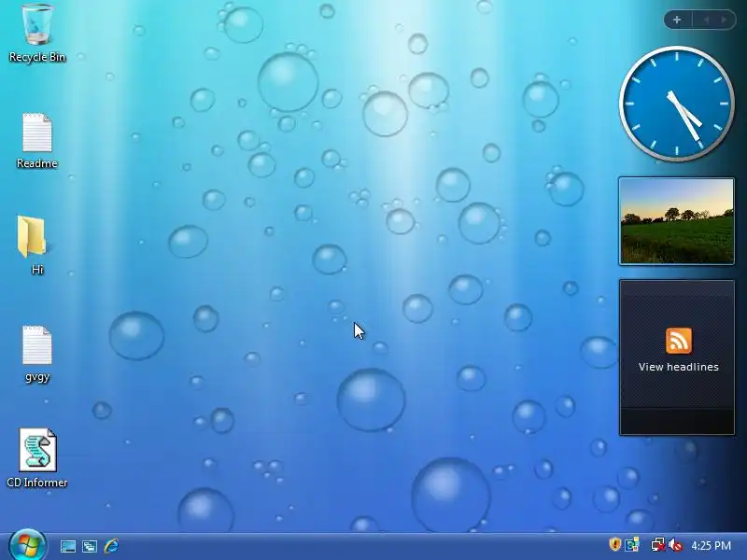
Task: Select the gvgy text file icon
Action: [37, 354]
